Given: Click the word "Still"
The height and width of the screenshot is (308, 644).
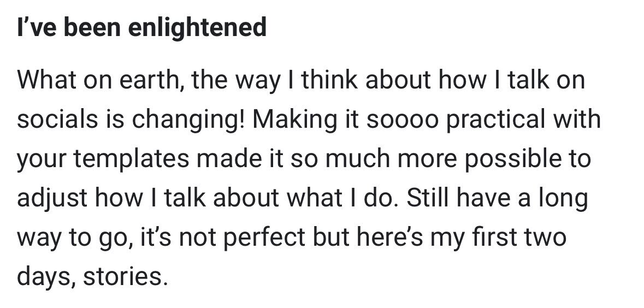Looking at the screenshot, I should [428, 198].
